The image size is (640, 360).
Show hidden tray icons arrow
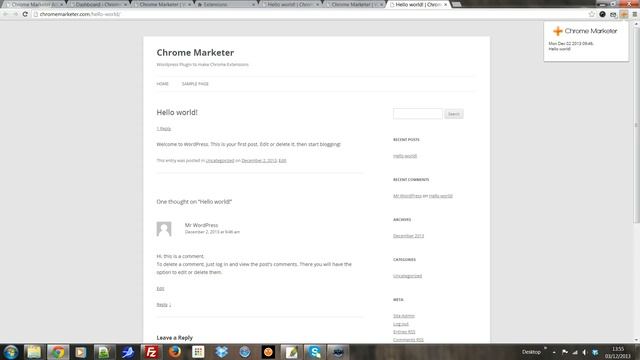(x=554, y=352)
